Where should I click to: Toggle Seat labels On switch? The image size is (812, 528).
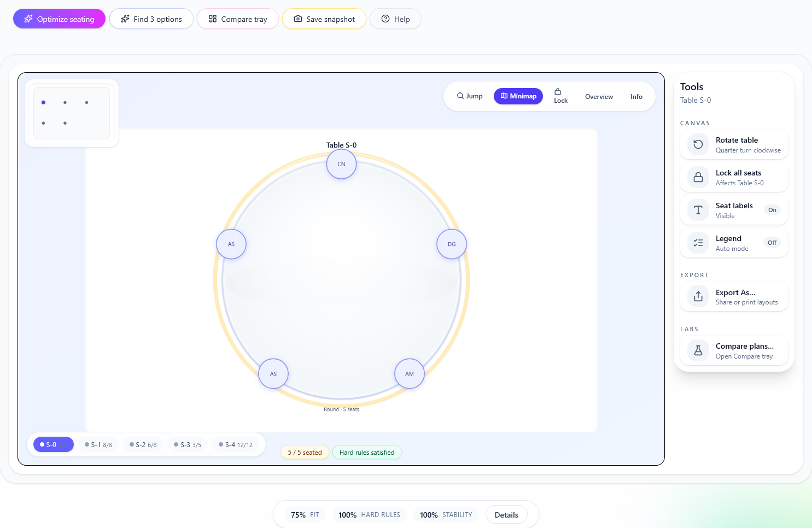click(x=772, y=210)
